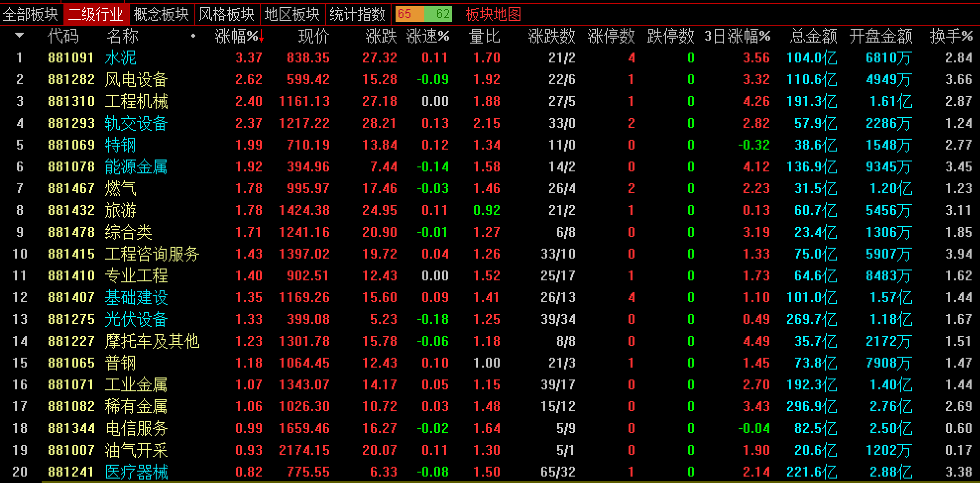Select the 摩托车及其他 sector
The height and width of the screenshot is (483, 980).
[x=152, y=341]
